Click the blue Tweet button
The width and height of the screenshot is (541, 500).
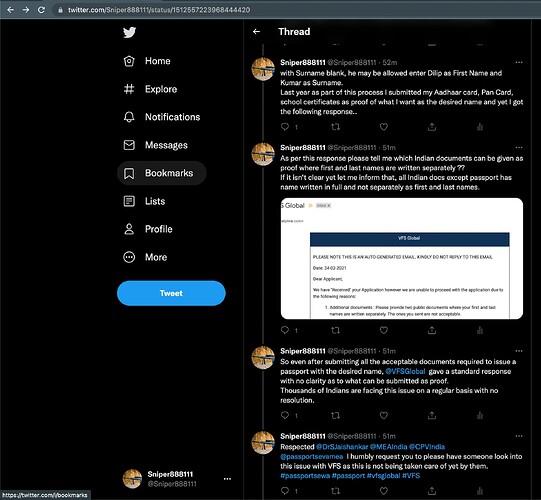tap(171, 293)
